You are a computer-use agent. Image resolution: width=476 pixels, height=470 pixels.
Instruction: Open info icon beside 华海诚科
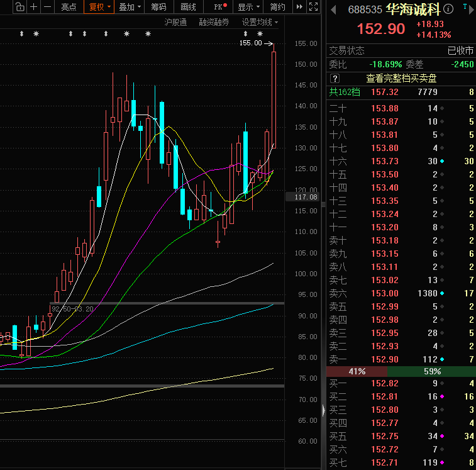(x=448, y=9)
